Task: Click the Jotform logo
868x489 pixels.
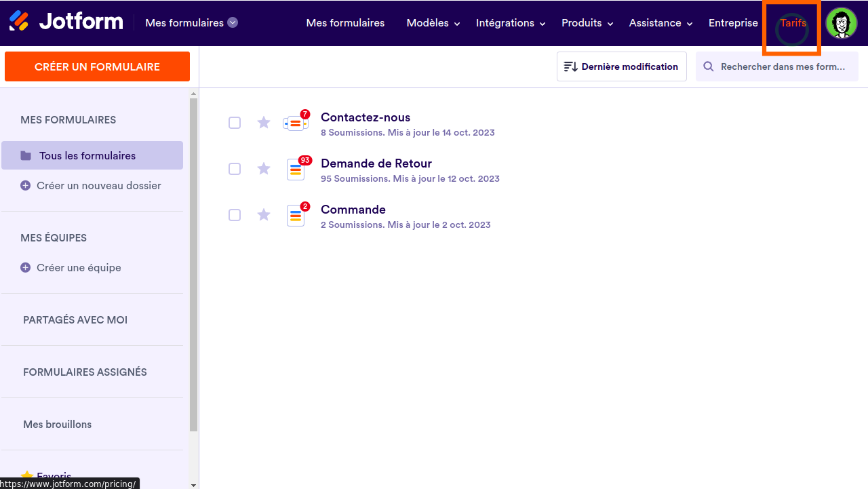Action: click(x=66, y=20)
